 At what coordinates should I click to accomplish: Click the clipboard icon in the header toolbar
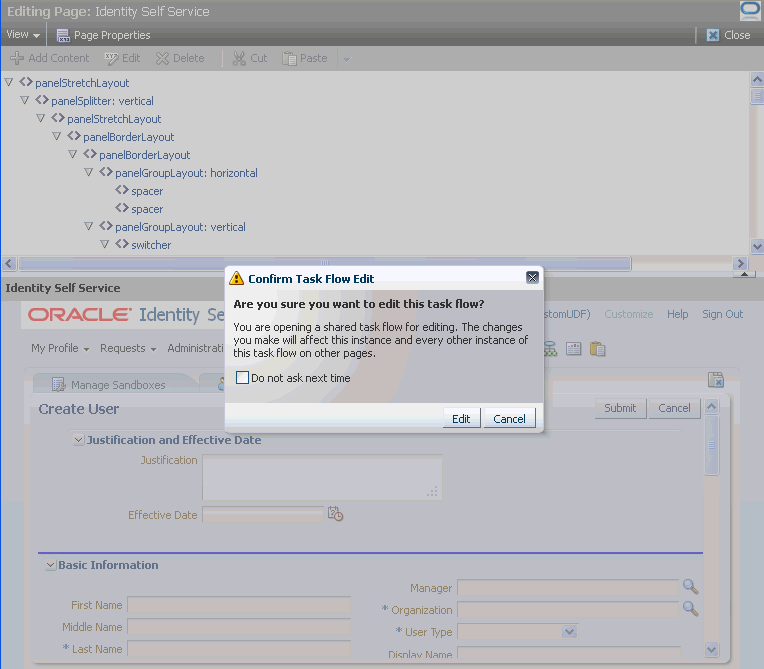pyautogui.click(x=597, y=349)
